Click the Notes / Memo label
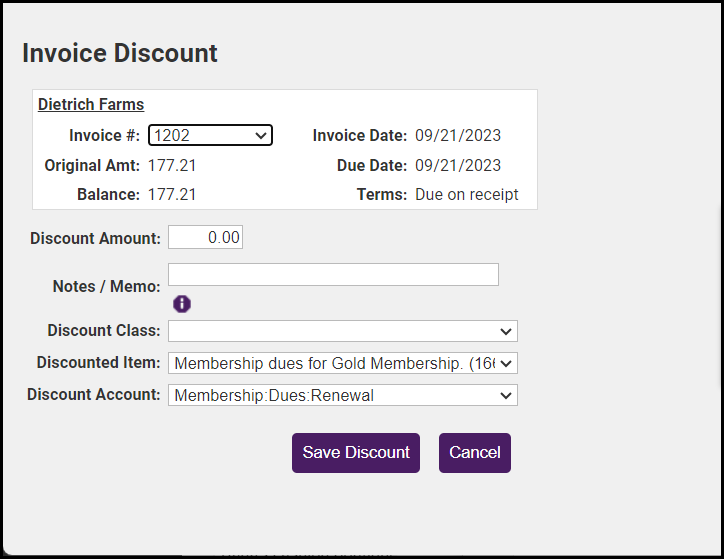 click(x=106, y=286)
